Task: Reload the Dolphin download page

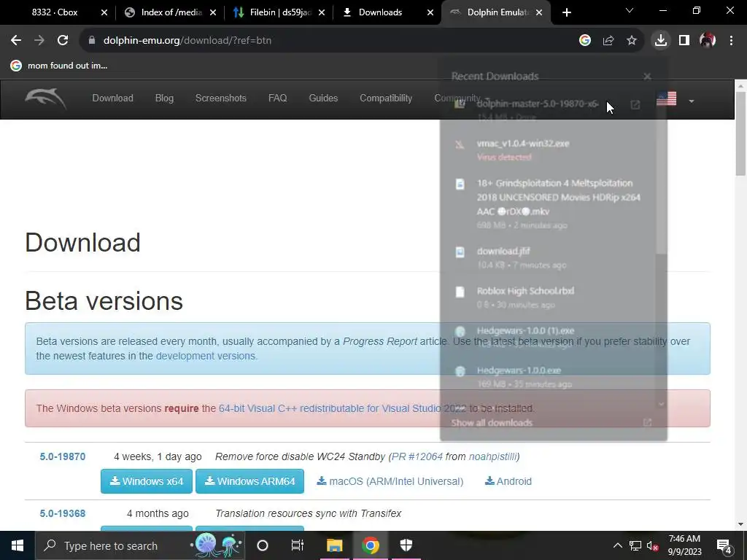Action: point(63,41)
